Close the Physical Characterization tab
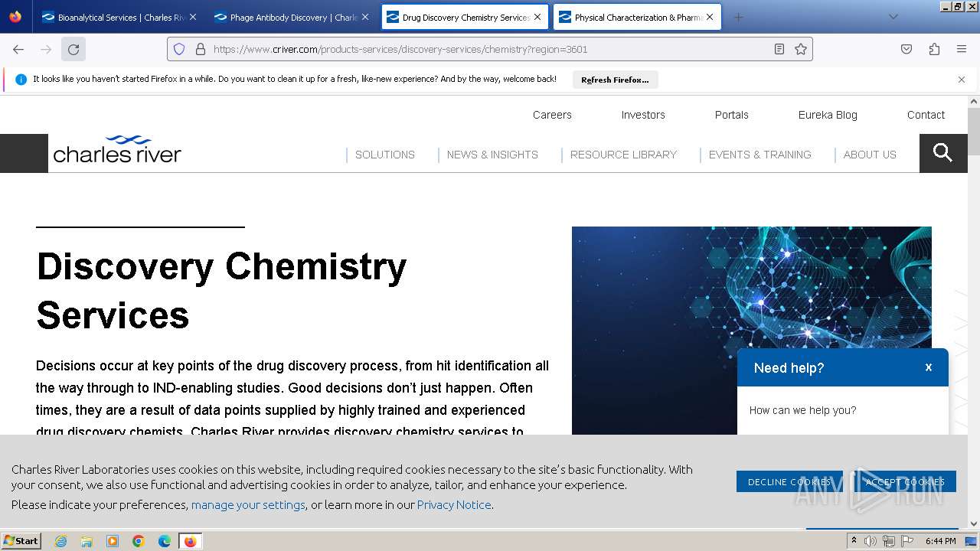The height and width of the screenshot is (551, 980). click(x=710, y=17)
